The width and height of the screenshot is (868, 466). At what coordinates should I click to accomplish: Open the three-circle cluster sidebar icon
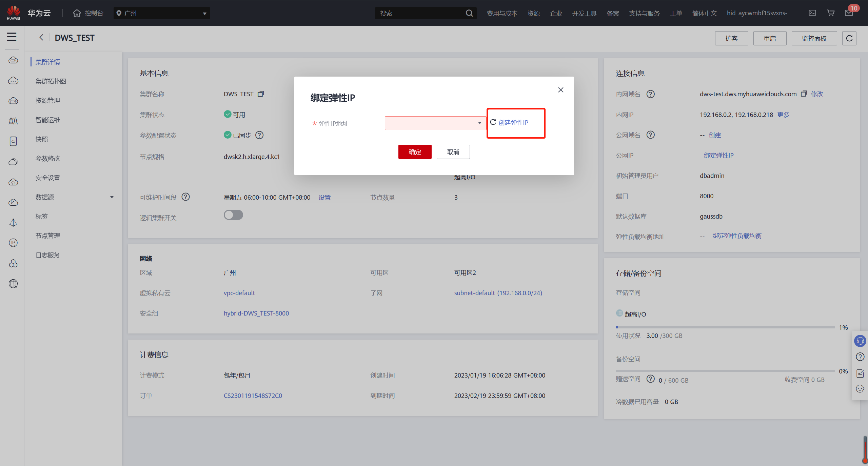[x=13, y=263]
